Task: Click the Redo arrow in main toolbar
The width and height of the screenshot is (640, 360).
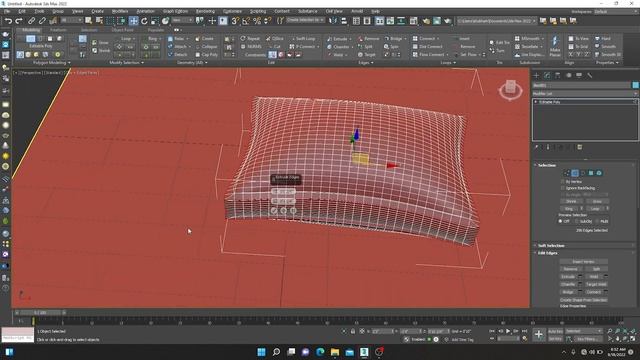Action: coord(19,21)
